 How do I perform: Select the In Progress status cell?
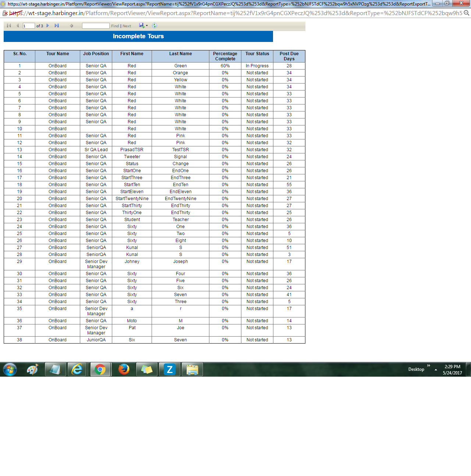pos(257,66)
